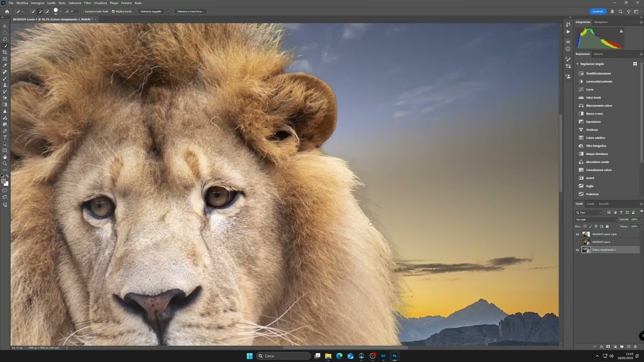Select the Brush tool
644x362 pixels.
(x=5, y=78)
